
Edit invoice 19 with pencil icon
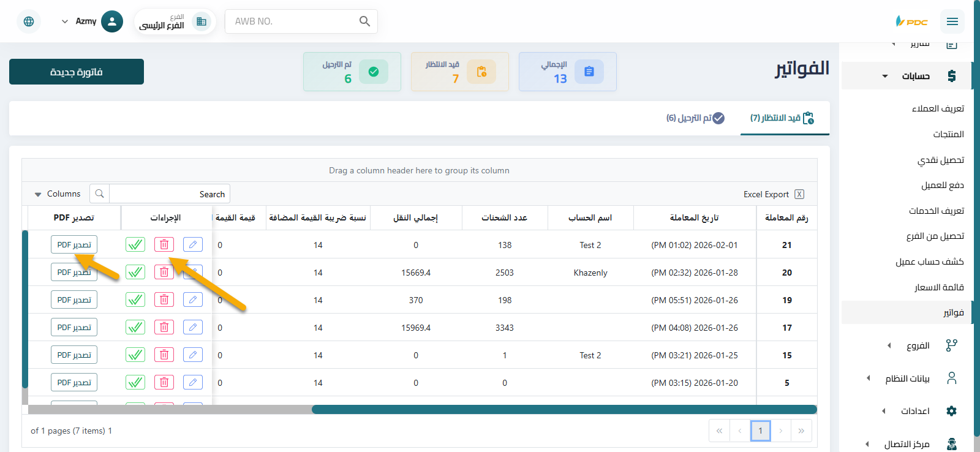point(193,299)
